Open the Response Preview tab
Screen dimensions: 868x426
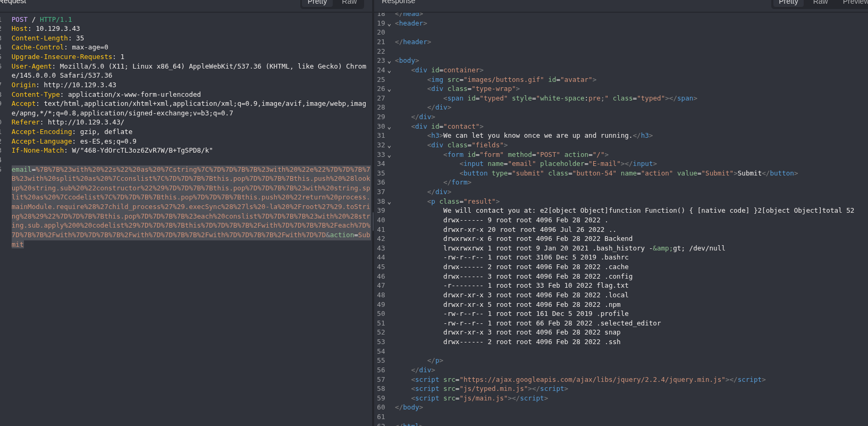click(x=855, y=3)
